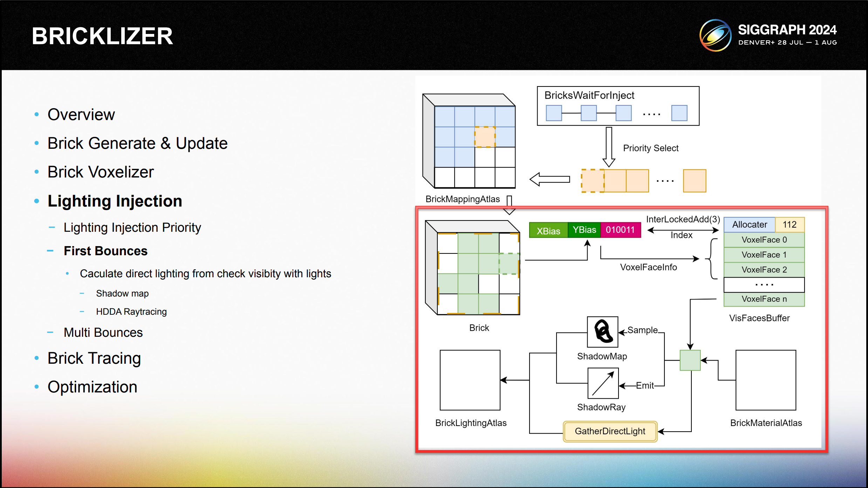Click the GatherDirectLight button
Screen dimensions: 868x488
pos(610,431)
